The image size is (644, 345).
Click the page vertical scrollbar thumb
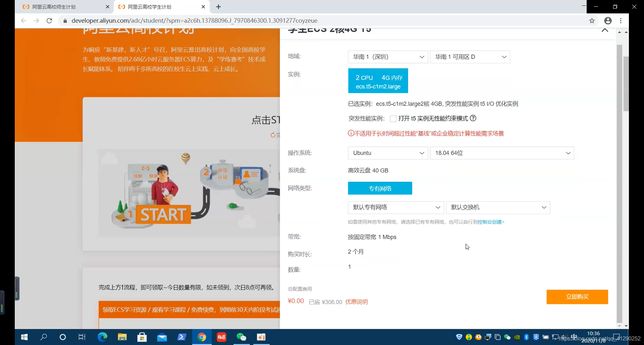click(626, 84)
